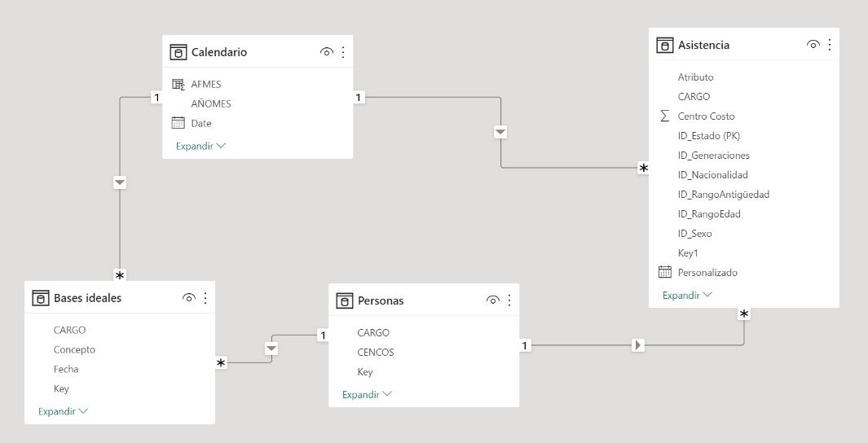Image resolution: width=868 pixels, height=443 pixels.
Task: Toggle Personas table visibility eye
Action: click(x=492, y=300)
